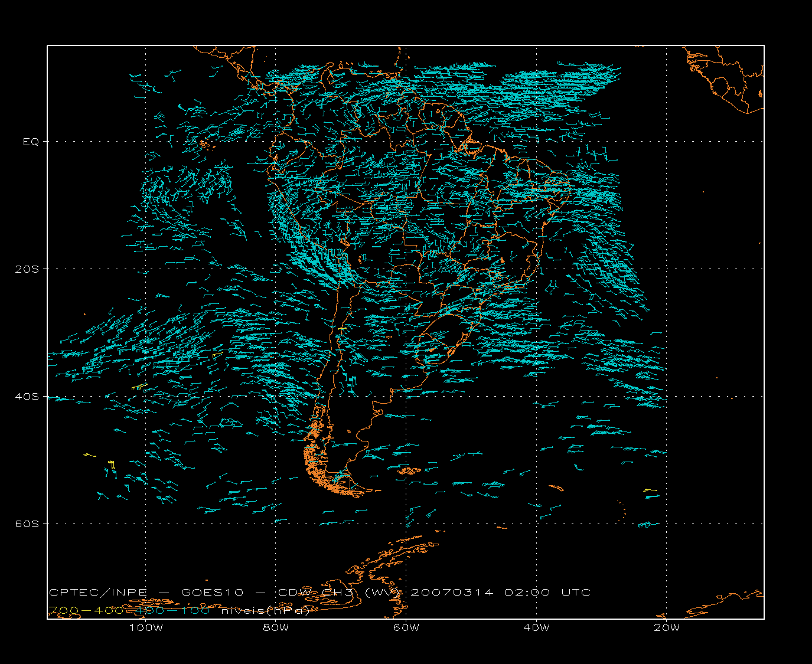
Task: Click the 40W longitude label
Action: tap(536, 628)
